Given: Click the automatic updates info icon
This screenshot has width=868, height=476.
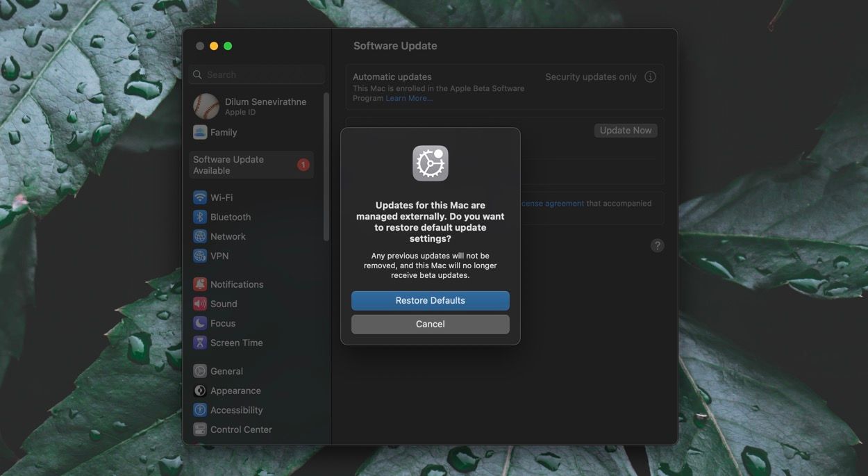Looking at the screenshot, I should click(650, 77).
